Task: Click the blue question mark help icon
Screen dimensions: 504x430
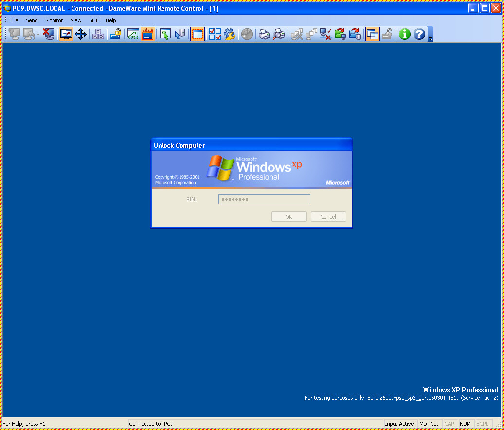Action: click(x=419, y=34)
